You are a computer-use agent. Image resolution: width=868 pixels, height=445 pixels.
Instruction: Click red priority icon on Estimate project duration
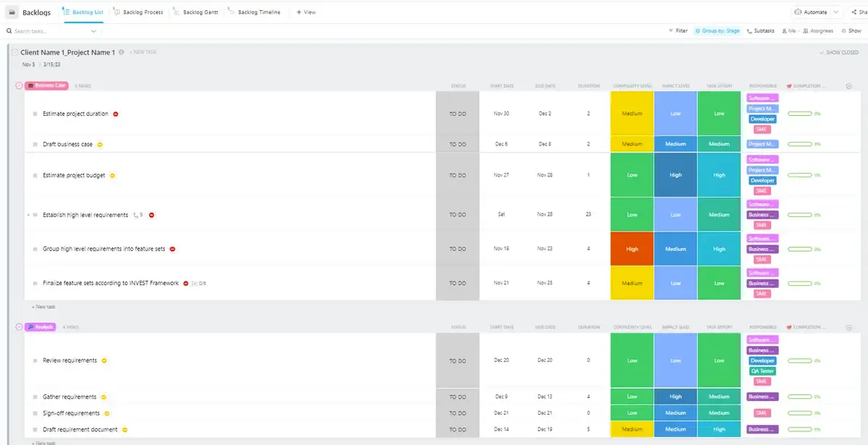point(116,114)
